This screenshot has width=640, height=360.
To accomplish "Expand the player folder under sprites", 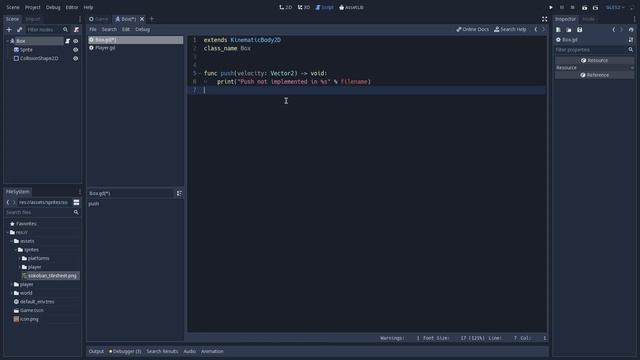I will coord(20,267).
